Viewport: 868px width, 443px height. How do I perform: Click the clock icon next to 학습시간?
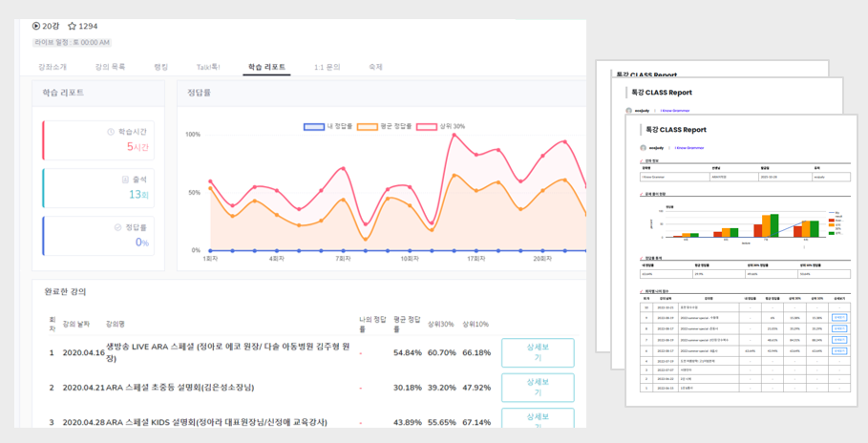click(x=111, y=132)
